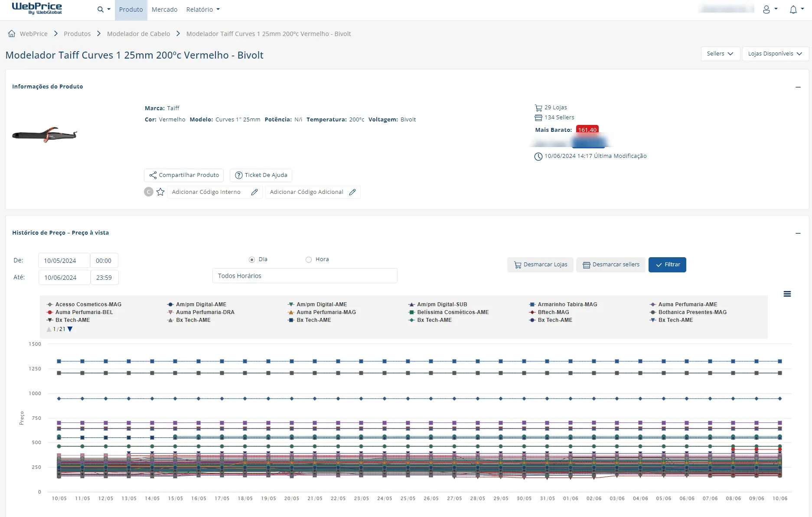Click the home icon in breadcrumb

[12, 33]
